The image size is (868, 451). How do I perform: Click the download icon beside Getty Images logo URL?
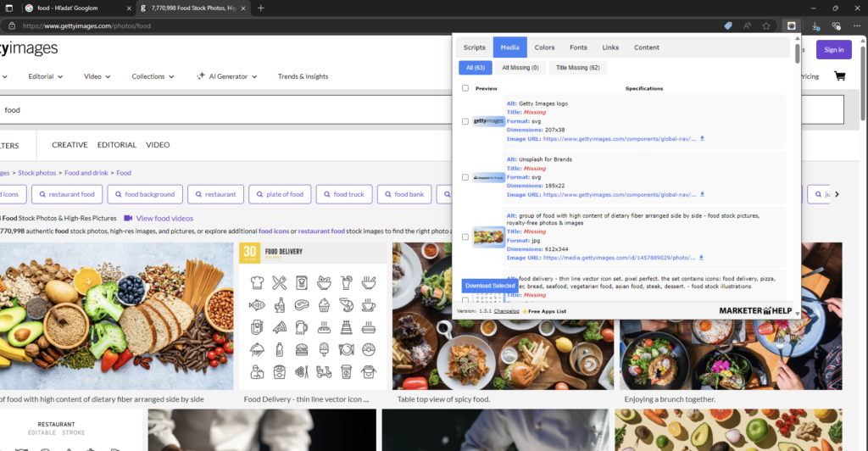tap(702, 139)
